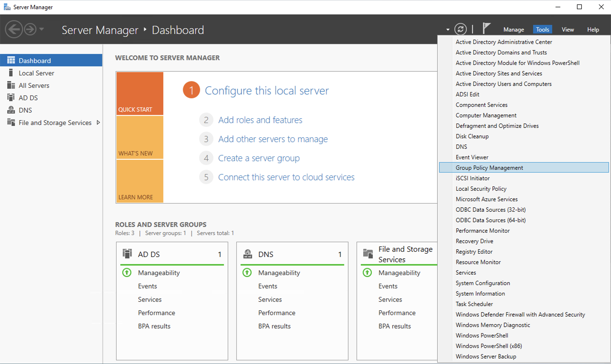This screenshot has height=364, width=611.
Task: Select Group Policy Management from Tools menu
Action: (489, 168)
